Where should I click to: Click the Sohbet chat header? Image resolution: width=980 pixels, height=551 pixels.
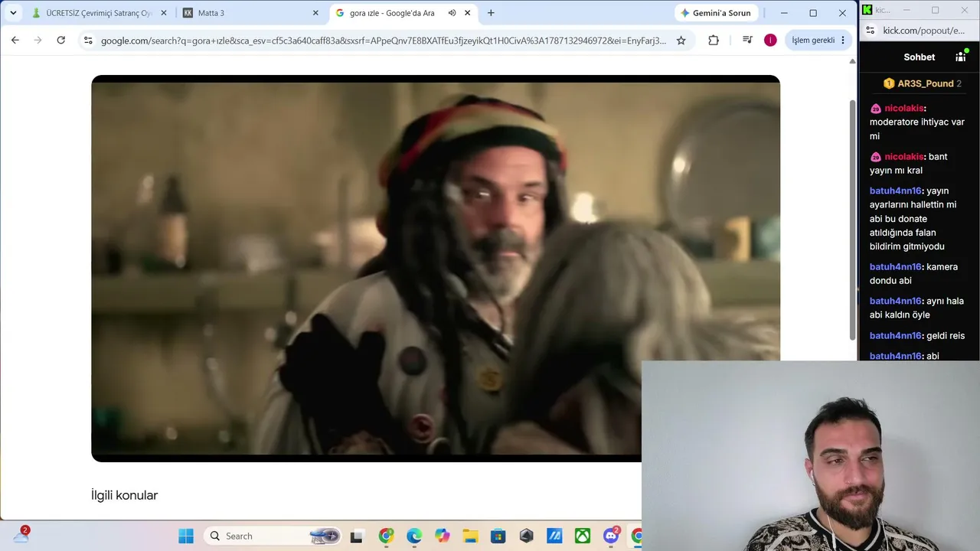click(920, 57)
